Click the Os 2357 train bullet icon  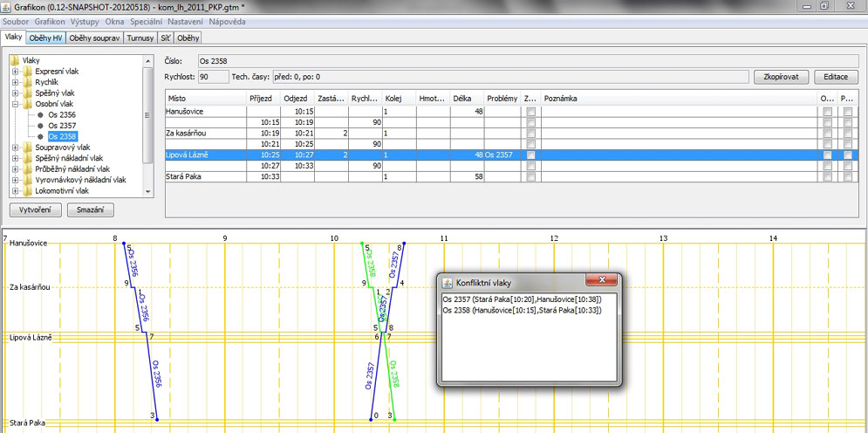coord(39,126)
